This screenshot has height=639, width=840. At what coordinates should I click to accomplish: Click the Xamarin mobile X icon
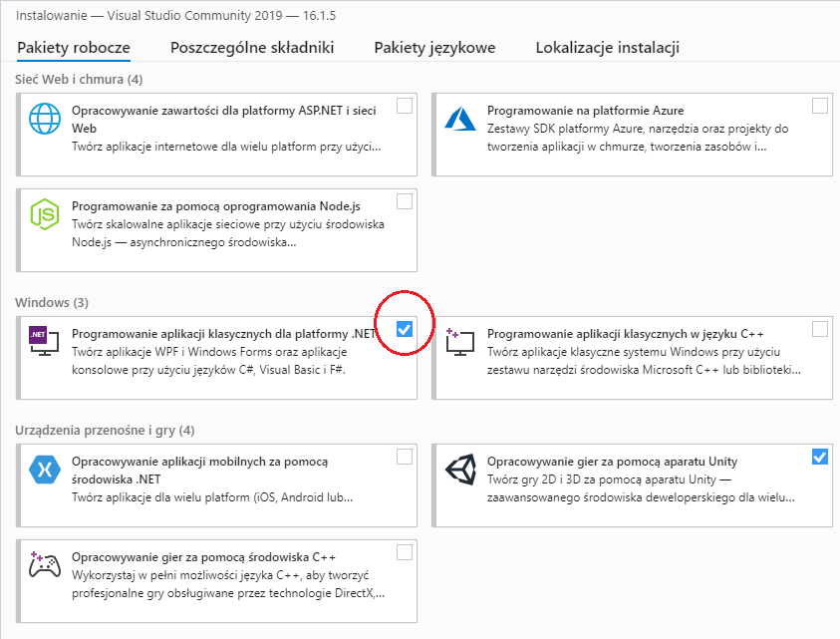[45, 470]
